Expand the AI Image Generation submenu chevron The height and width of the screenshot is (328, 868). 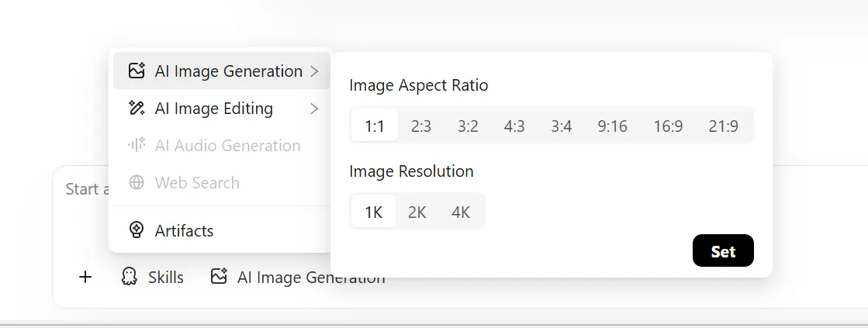(314, 71)
